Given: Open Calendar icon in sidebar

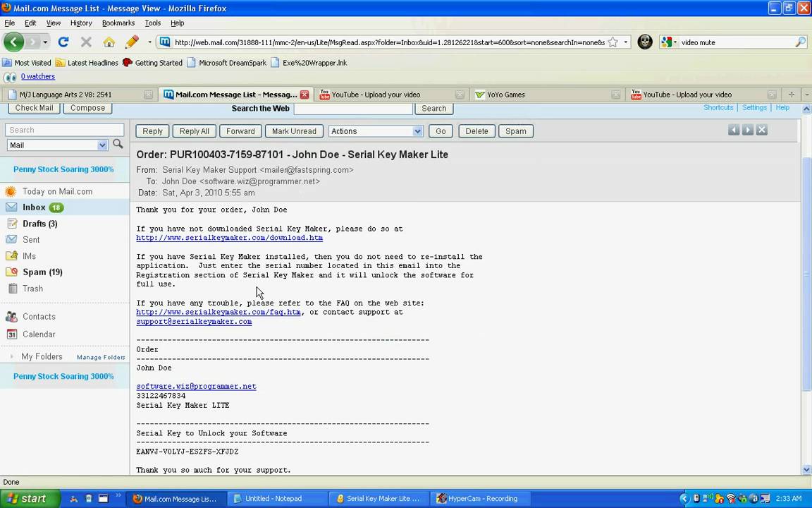Looking at the screenshot, I should [12, 334].
